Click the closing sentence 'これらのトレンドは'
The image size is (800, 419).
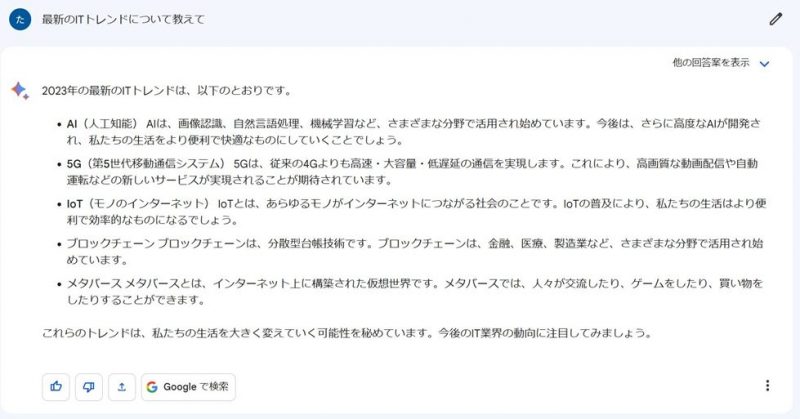tap(347, 333)
